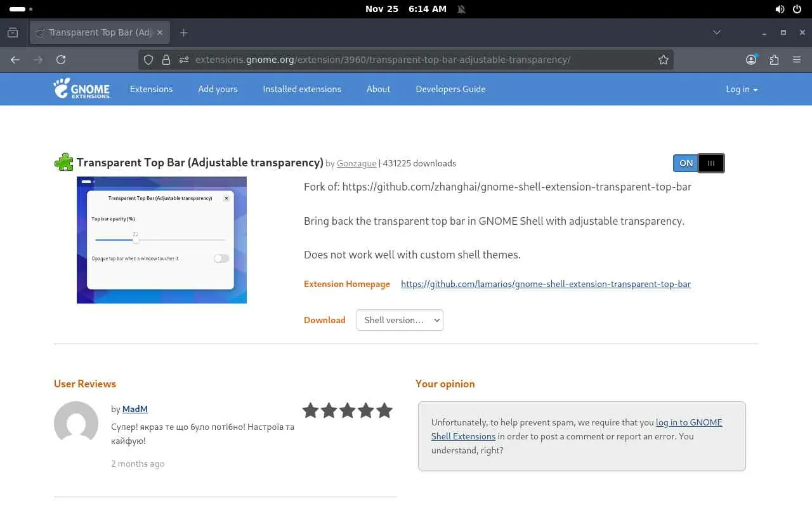Click the Transparent Top Bar extension title
Image resolution: width=812 pixels, height=508 pixels.
click(x=200, y=163)
